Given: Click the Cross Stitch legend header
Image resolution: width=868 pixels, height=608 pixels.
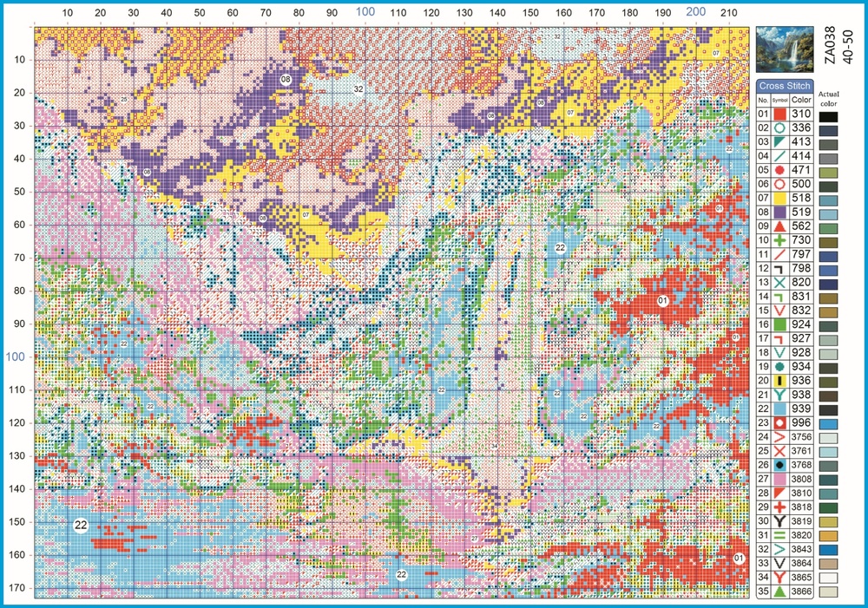Looking at the screenshot, I should tap(785, 86).
